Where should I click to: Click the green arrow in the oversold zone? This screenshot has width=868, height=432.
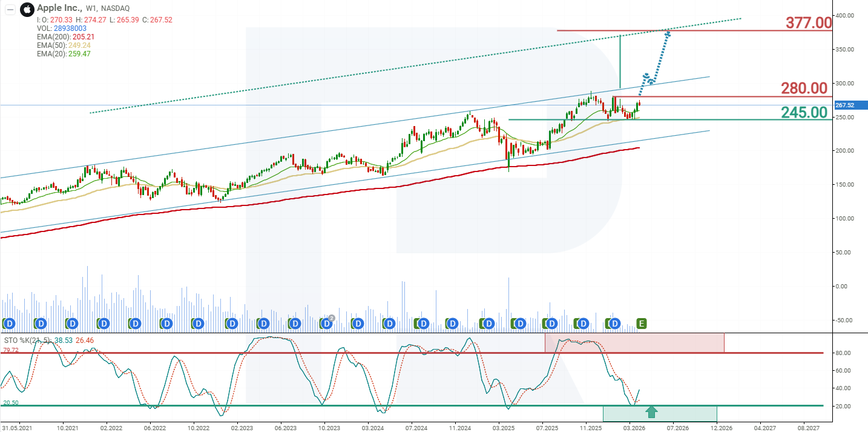tap(652, 411)
